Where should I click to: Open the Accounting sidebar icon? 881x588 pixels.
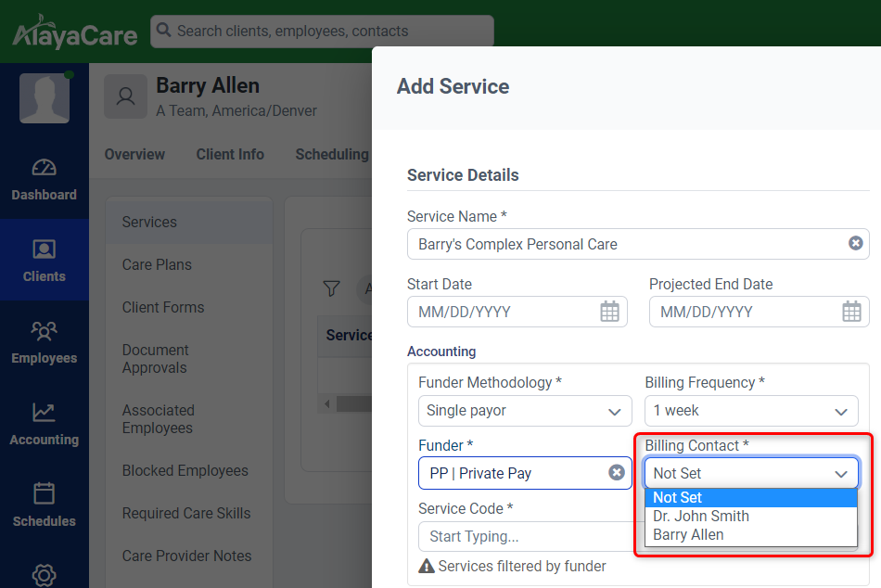point(44,425)
